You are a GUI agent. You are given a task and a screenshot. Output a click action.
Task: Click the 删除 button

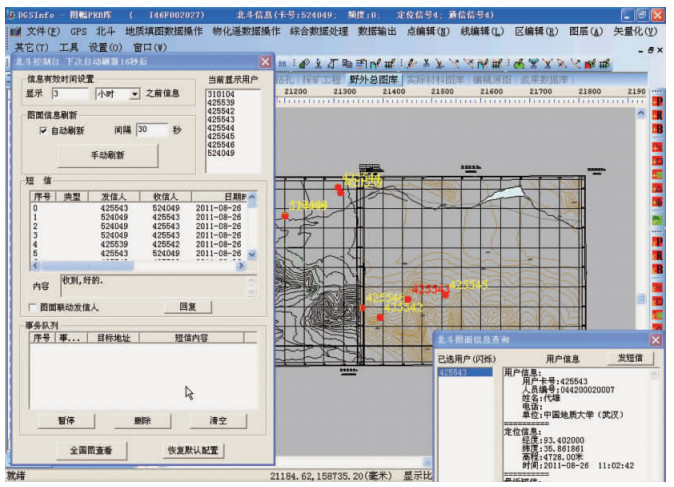142,420
